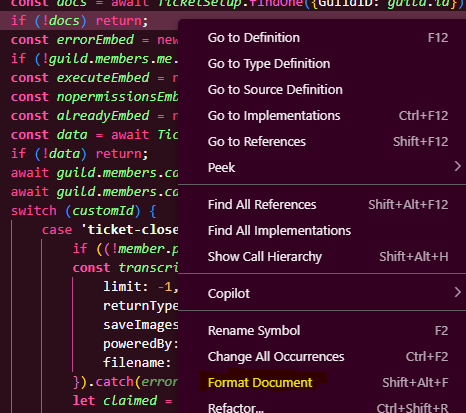Choose Find All Implementations

point(322,231)
